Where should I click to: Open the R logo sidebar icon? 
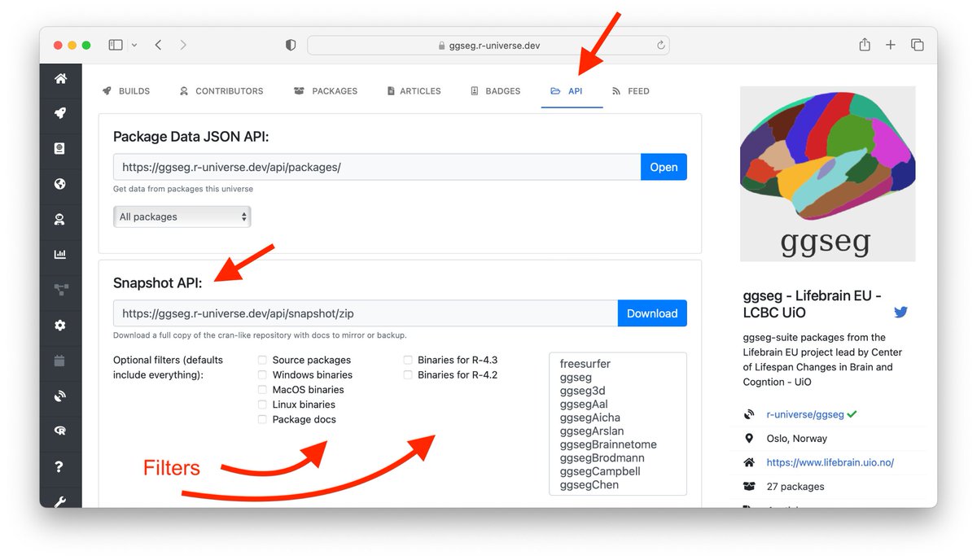point(60,431)
